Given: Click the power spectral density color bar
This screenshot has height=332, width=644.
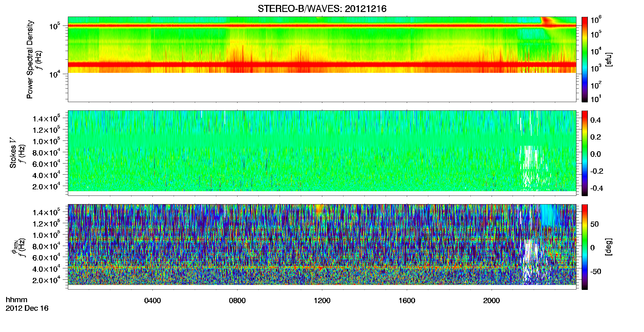Looking at the screenshot, I should (x=585, y=59).
